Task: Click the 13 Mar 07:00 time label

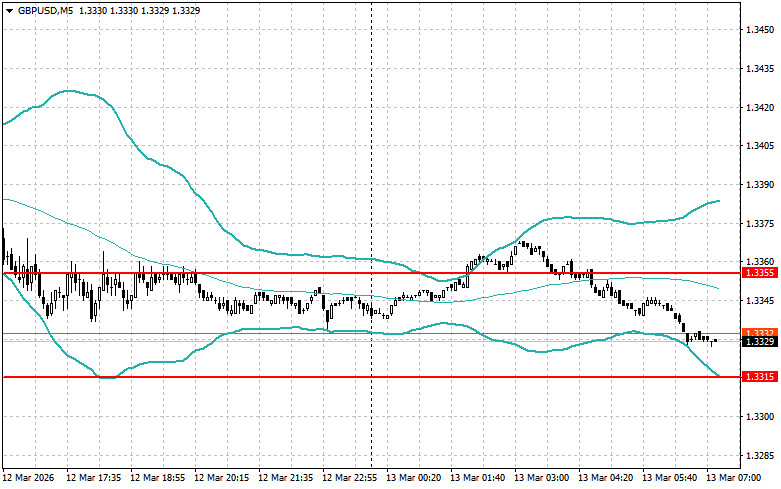Action: pos(733,478)
